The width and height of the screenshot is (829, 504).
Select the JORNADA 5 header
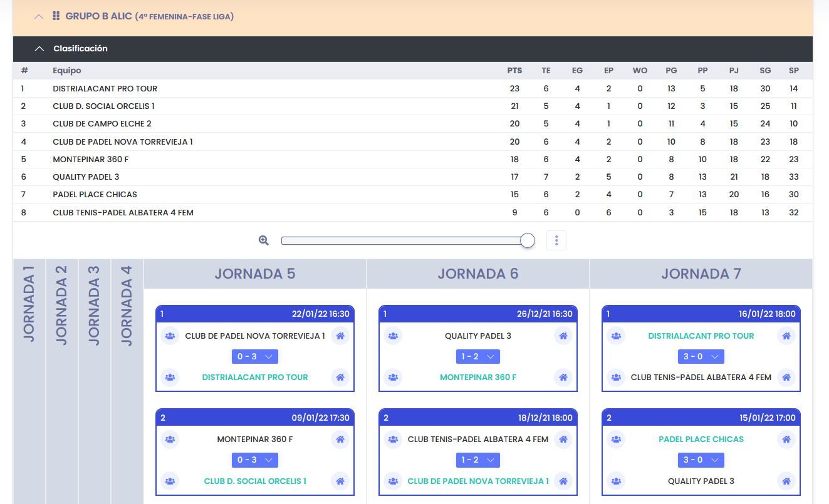pyautogui.click(x=255, y=274)
